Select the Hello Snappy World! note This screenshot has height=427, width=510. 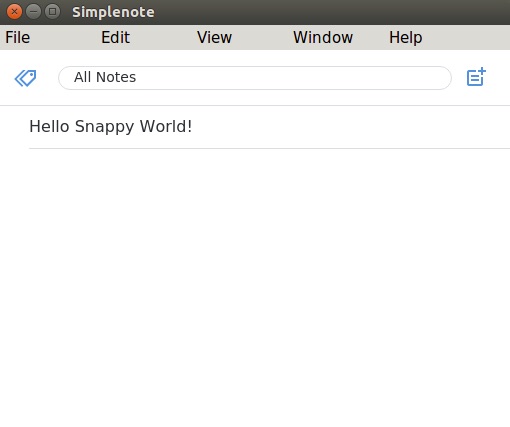coord(255,127)
